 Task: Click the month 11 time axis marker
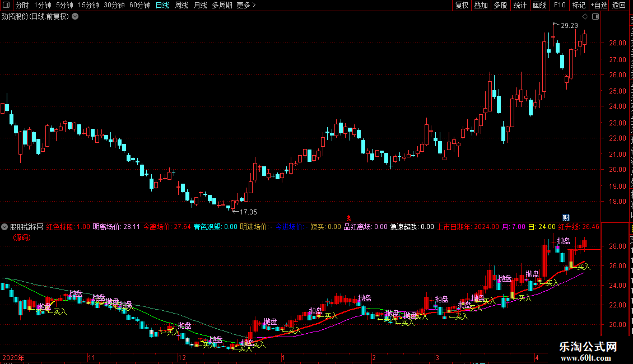pyautogui.click(x=92, y=357)
